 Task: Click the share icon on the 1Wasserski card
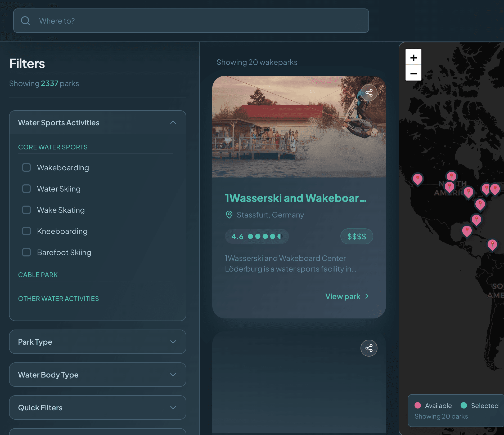(369, 92)
